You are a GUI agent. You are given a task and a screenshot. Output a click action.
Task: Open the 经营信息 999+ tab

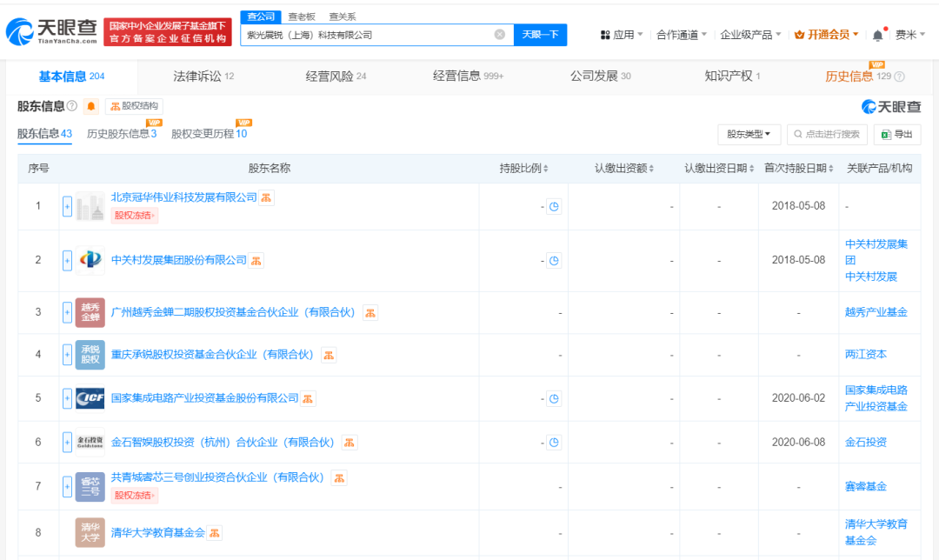[468, 76]
